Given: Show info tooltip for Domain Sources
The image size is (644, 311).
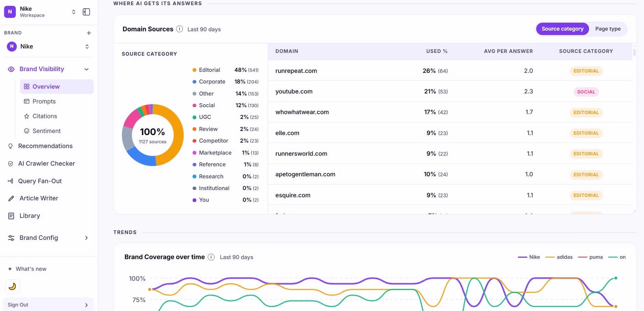Looking at the screenshot, I should pyautogui.click(x=180, y=29).
